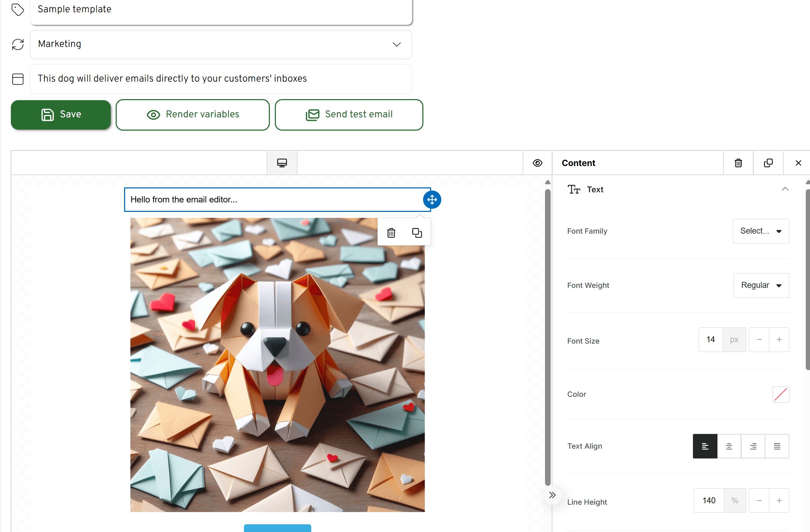Viewport: 810px width, 532px height.
Task: Open the email preview eye icon
Action: 537,163
